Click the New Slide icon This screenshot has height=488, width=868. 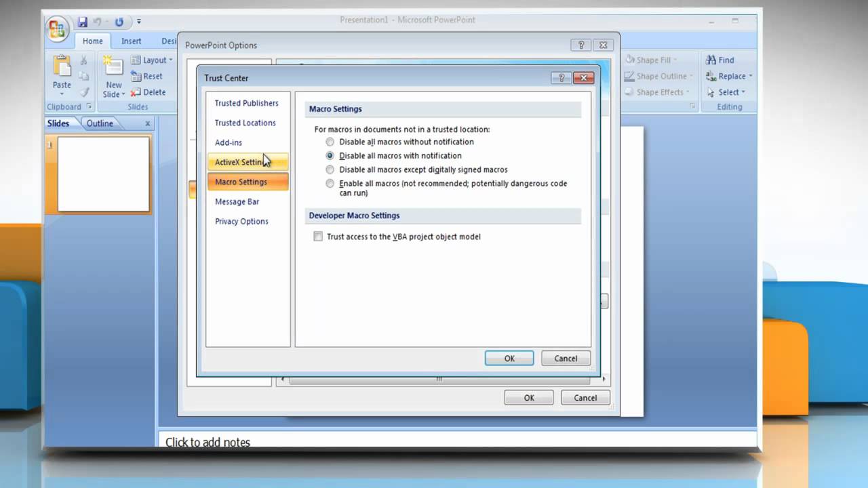coord(113,67)
